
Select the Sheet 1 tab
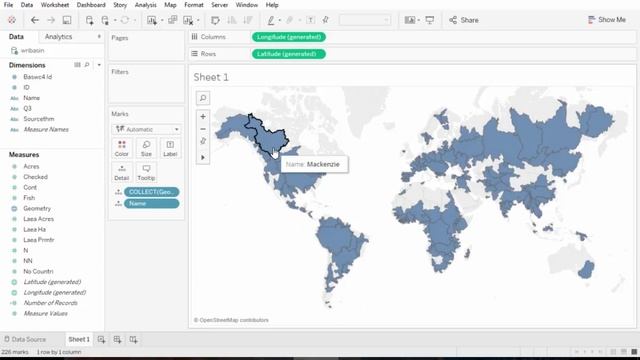pyautogui.click(x=79, y=340)
